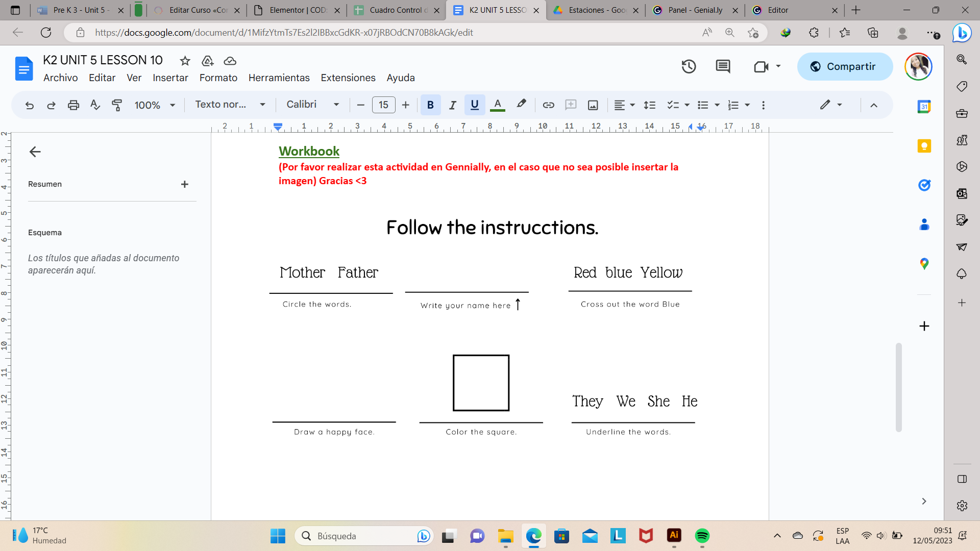Toggle bold formatting
Image resolution: width=980 pixels, height=551 pixels.
430,105
